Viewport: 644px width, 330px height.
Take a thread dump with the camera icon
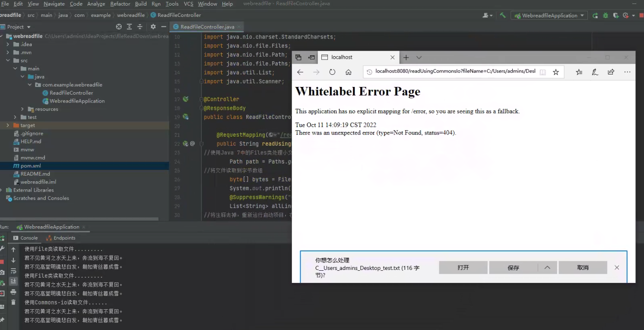pos(2,272)
